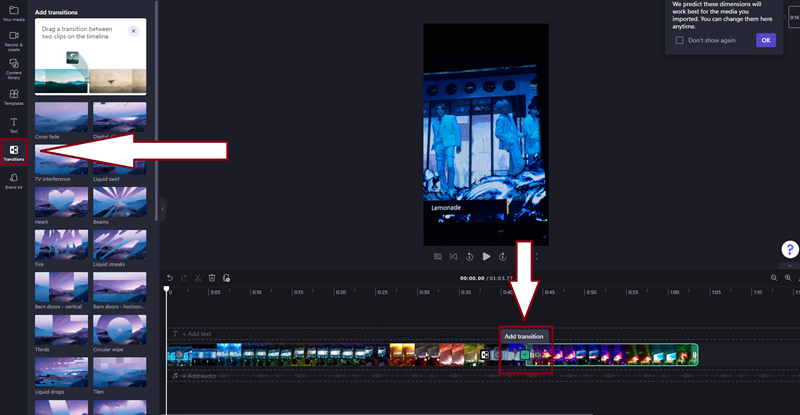The height and width of the screenshot is (415, 800).
Task: Select the green-highlighted last clip on timeline
Action: click(x=612, y=355)
